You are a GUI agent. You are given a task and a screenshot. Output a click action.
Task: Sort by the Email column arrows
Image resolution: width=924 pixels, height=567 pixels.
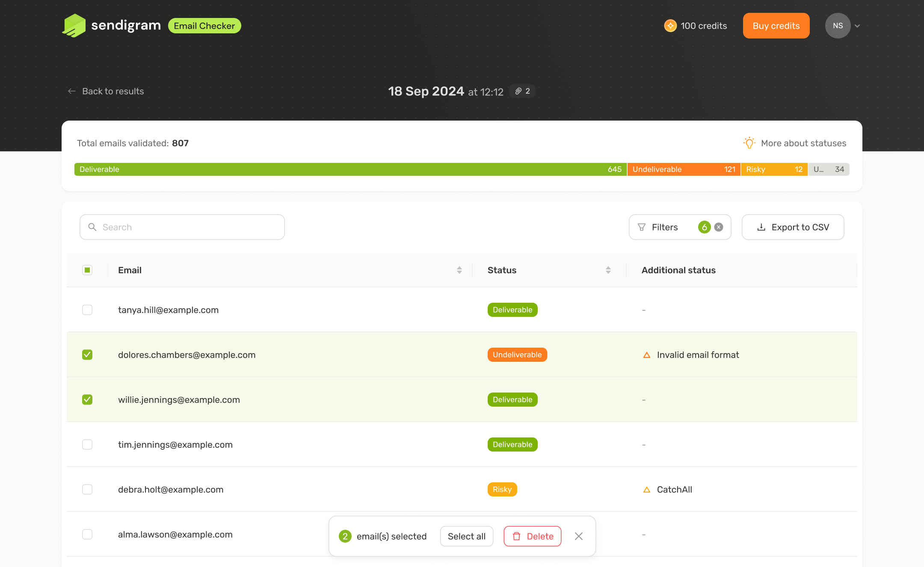click(459, 270)
